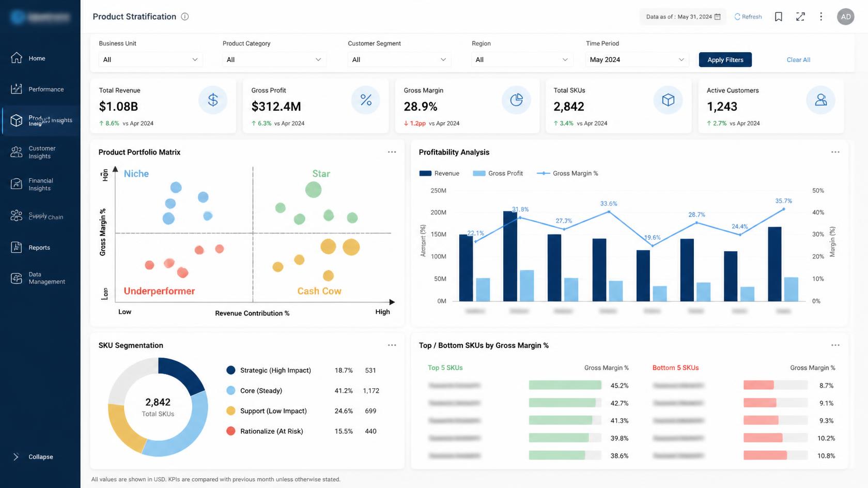Click the info icon beside Product Stratification
Screen dimensions: 868x488
pyautogui.click(x=184, y=17)
